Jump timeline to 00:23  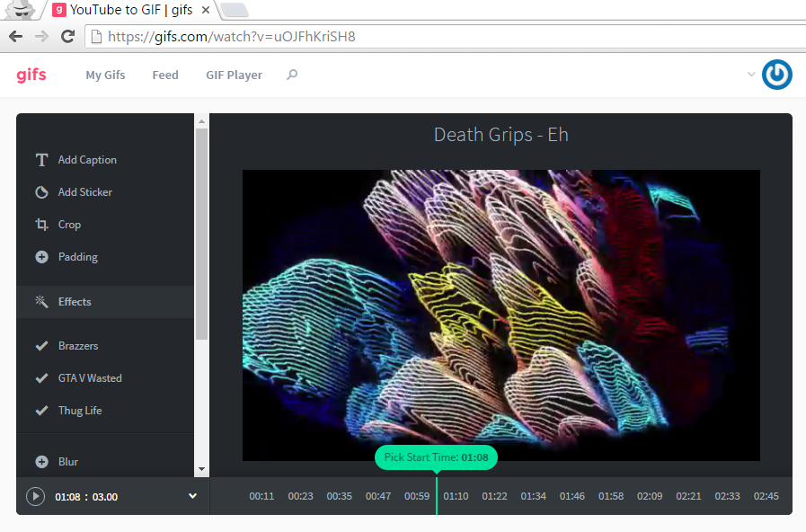[301, 497]
